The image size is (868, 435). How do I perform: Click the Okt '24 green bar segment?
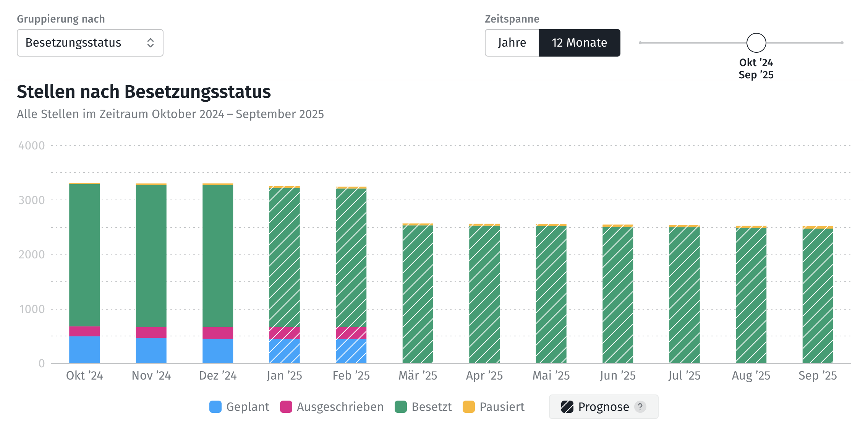(84, 255)
